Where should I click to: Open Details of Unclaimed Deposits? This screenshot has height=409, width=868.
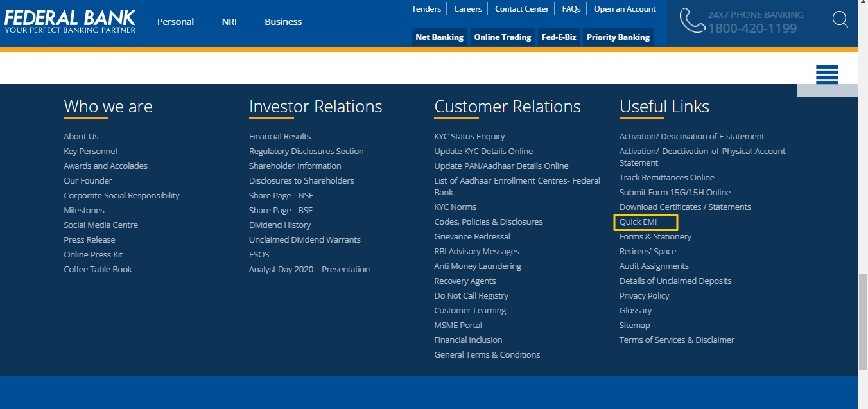point(675,281)
